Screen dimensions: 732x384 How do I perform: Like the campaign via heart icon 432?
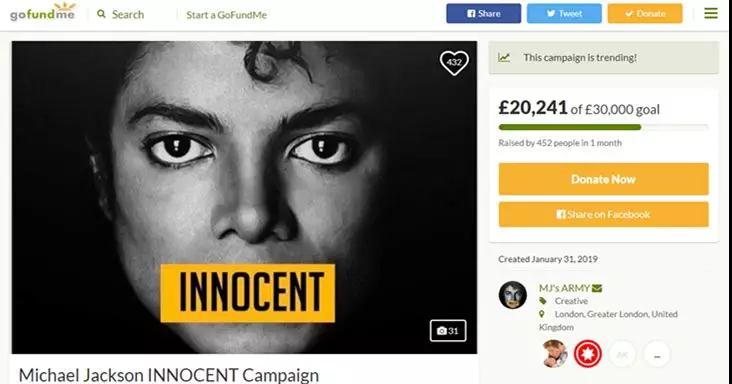454,63
